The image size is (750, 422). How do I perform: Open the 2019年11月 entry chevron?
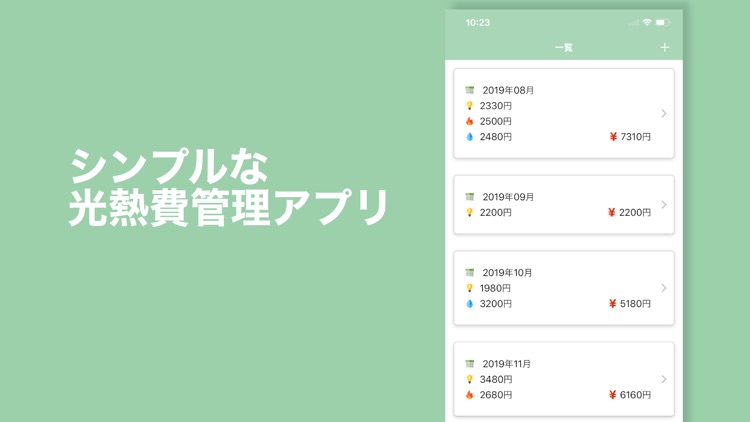pyautogui.click(x=664, y=379)
